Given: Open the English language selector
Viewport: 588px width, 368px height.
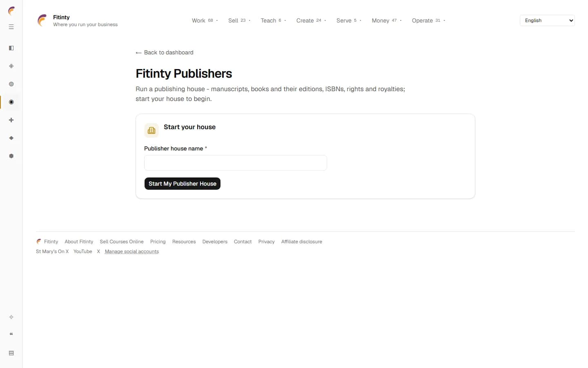Looking at the screenshot, I should [547, 20].
